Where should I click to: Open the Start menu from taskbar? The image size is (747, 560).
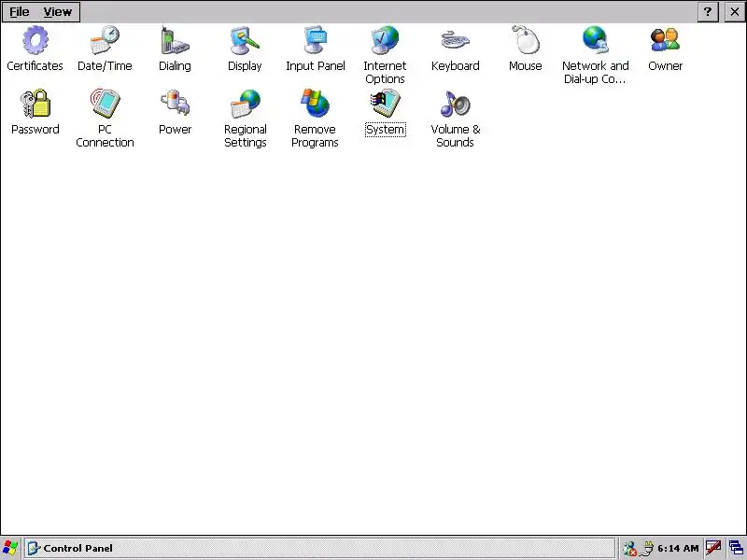click(10, 548)
